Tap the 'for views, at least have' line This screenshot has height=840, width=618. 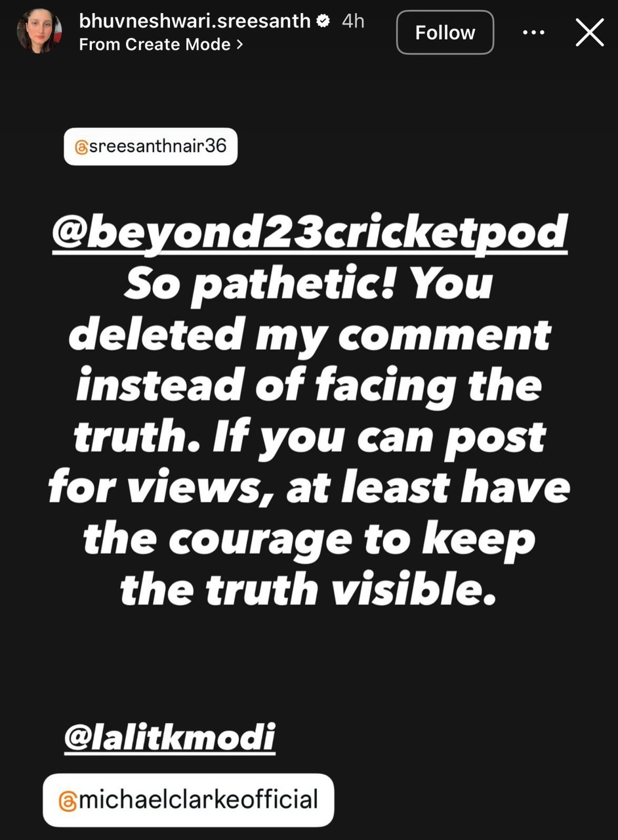(x=309, y=488)
